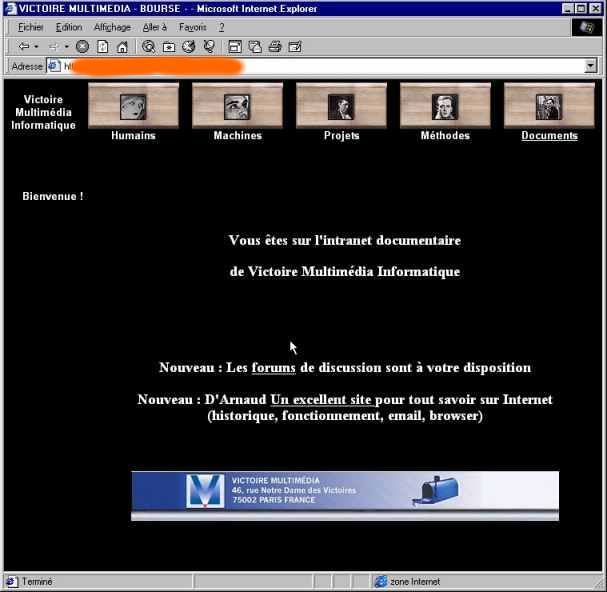607x592 pixels.
Task: Open the Forward button history dropdown arrow
Action: (67, 47)
